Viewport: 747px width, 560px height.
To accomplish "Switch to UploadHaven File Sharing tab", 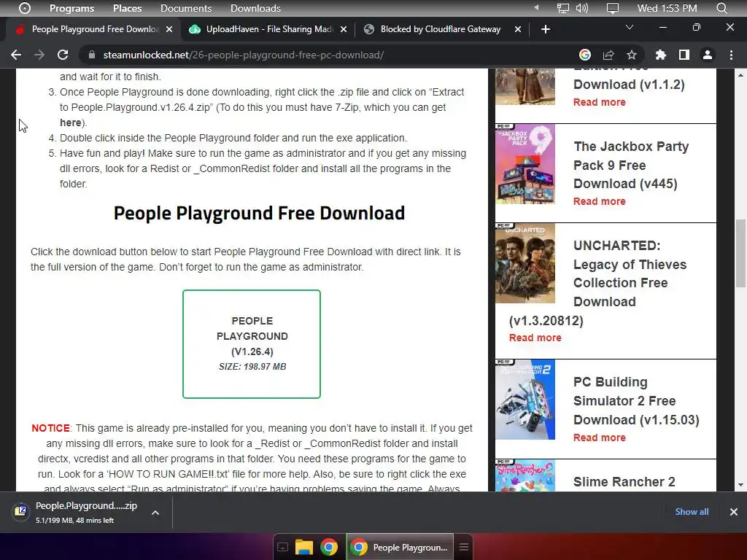I will [270, 29].
